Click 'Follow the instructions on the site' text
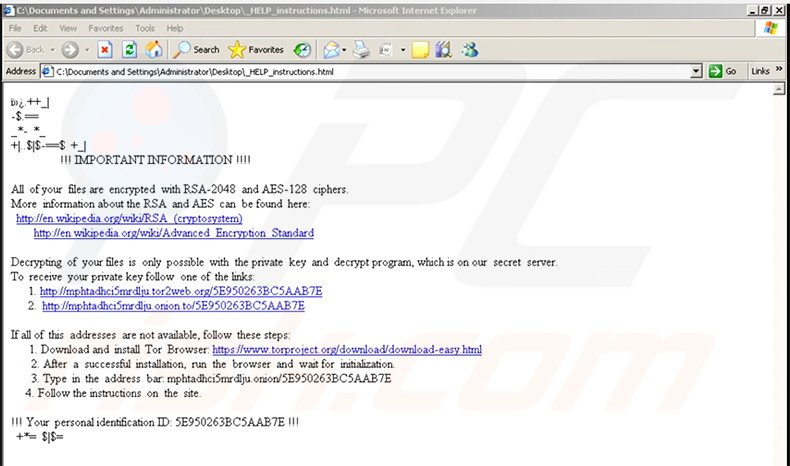This screenshot has height=466, width=790. tap(119, 393)
